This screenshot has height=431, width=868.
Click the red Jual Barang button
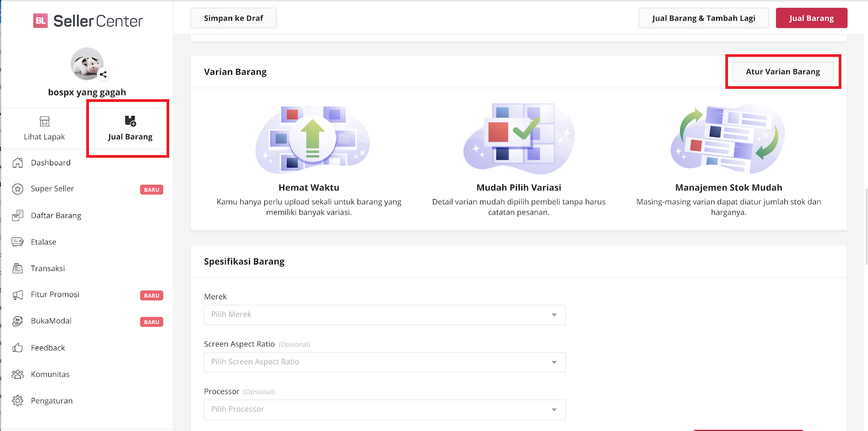pos(811,18)
